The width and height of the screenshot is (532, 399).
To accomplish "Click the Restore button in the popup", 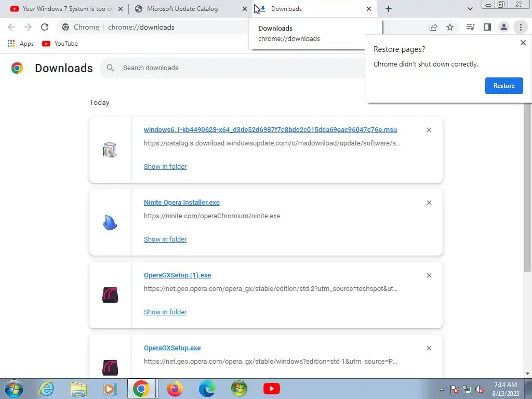I will tap(504, 86).
